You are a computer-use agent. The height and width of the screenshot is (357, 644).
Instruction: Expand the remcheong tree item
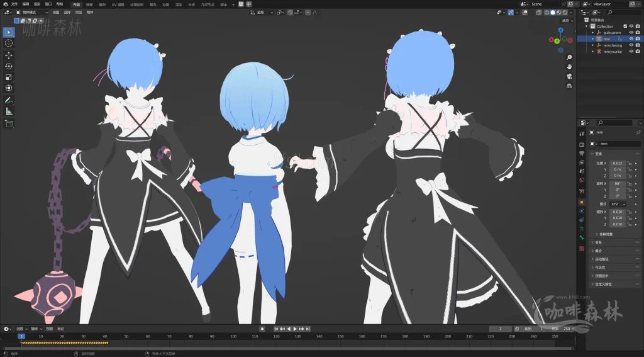[592, 45]
